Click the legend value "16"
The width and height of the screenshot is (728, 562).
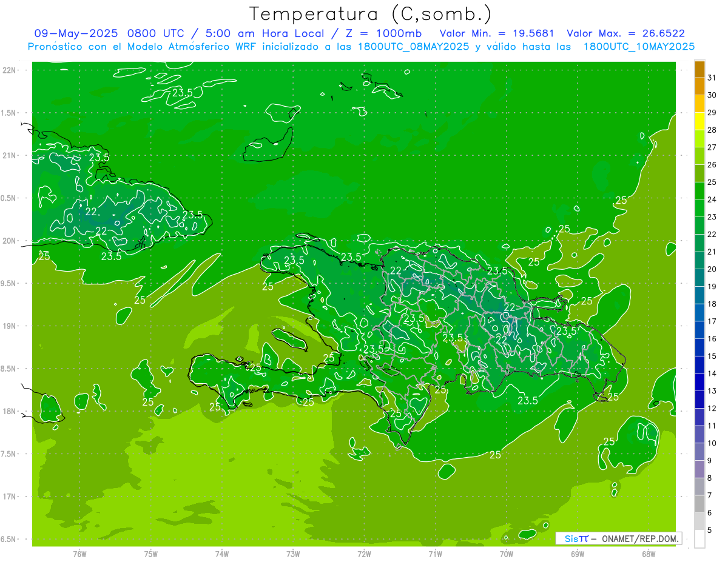pyautogui.click(x=712, y=339)
